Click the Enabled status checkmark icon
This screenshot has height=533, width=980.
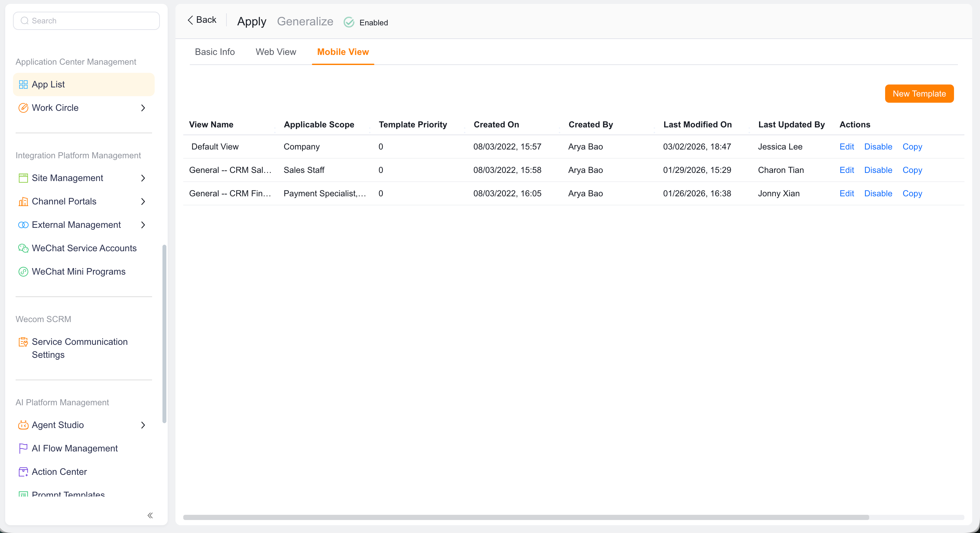tap(349, 22)
